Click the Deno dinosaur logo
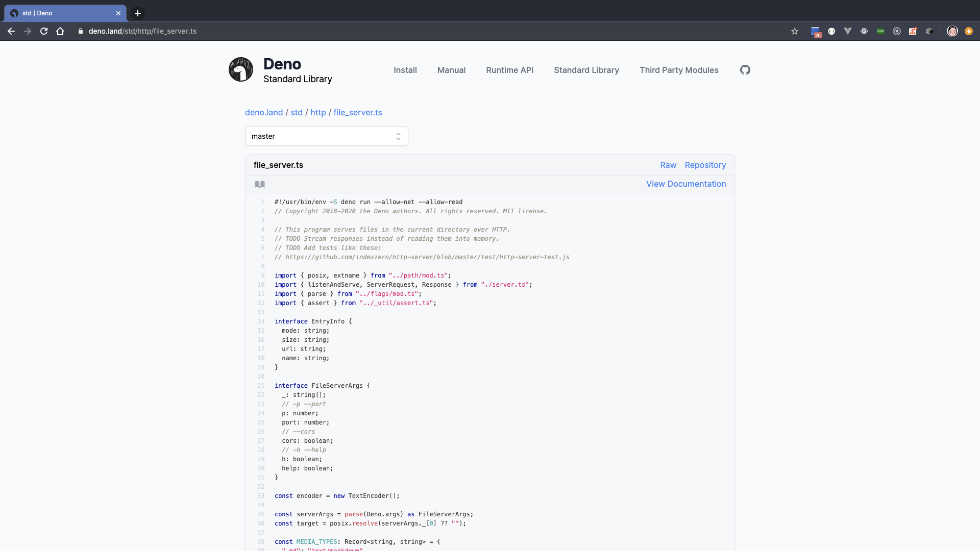 tap(241, 70)
